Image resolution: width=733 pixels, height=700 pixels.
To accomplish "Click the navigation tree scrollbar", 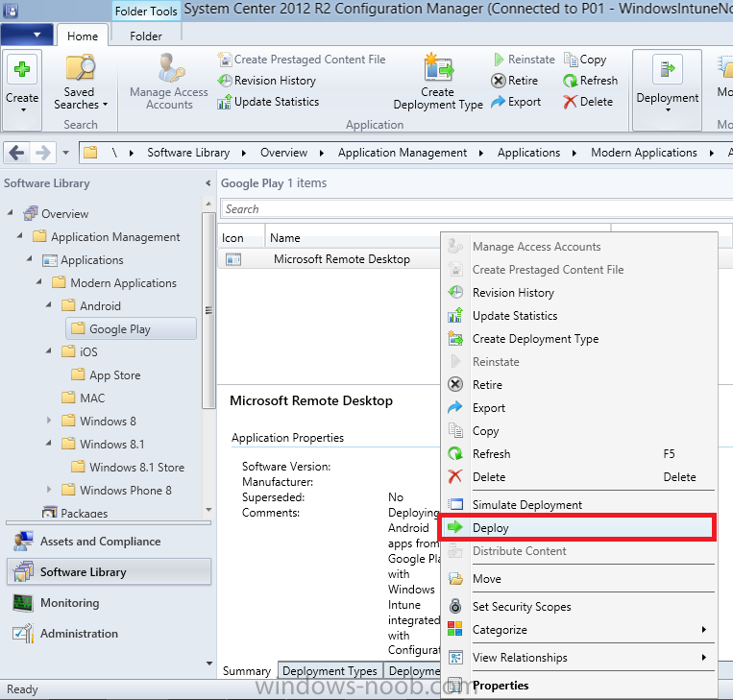I will click(209, 310).
